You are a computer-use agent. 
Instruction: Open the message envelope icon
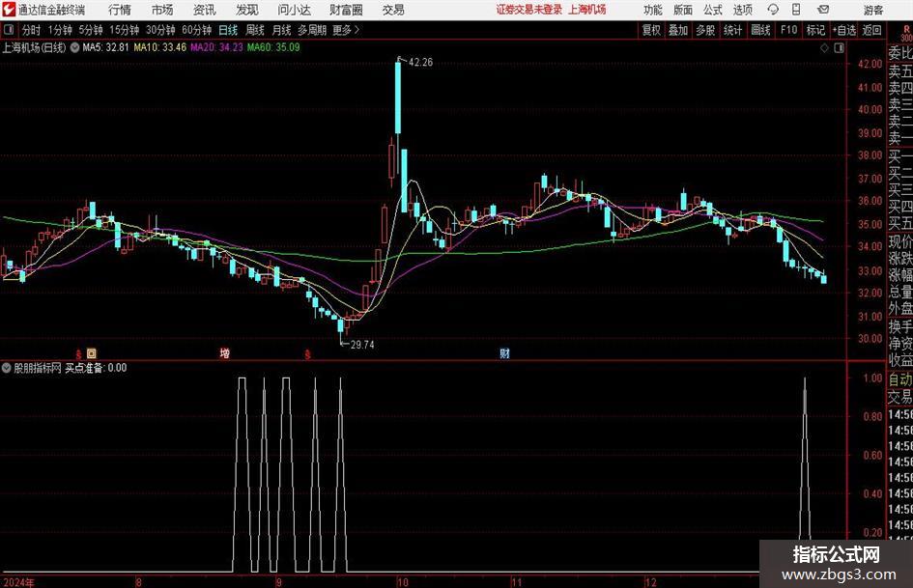pos(823,10)
